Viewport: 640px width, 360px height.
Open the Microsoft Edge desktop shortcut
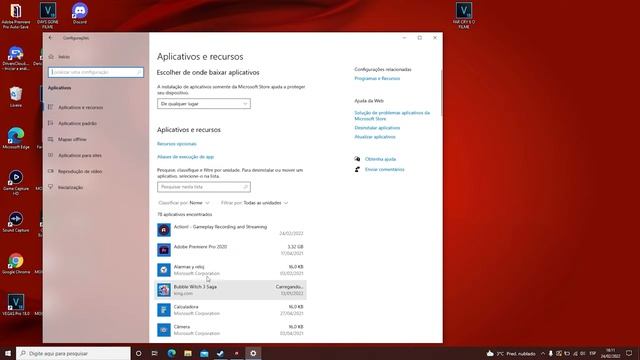(16, 138)
